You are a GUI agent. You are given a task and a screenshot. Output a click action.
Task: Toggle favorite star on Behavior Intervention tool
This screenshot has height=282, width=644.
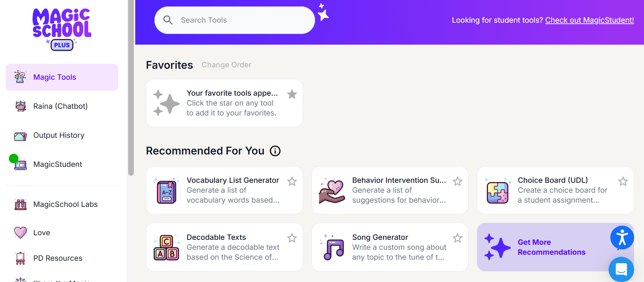click(x=457, y=181)
